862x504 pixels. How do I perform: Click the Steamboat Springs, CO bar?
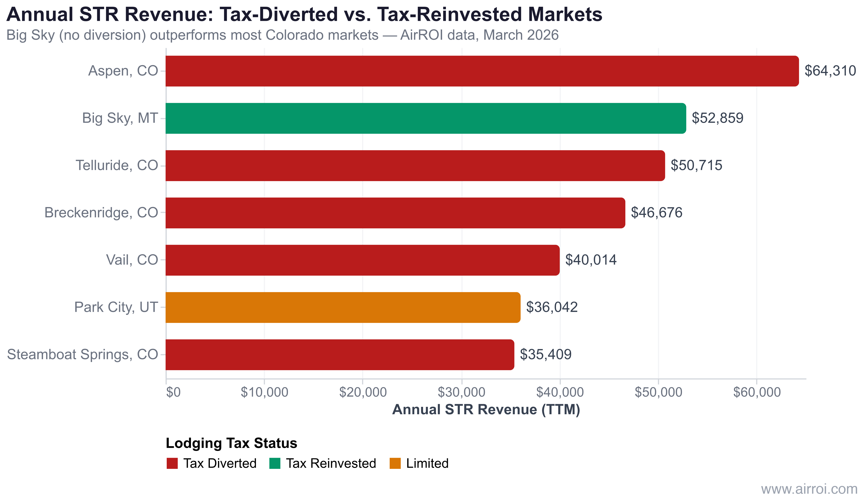pyautogui.click(x=340, y=355)
